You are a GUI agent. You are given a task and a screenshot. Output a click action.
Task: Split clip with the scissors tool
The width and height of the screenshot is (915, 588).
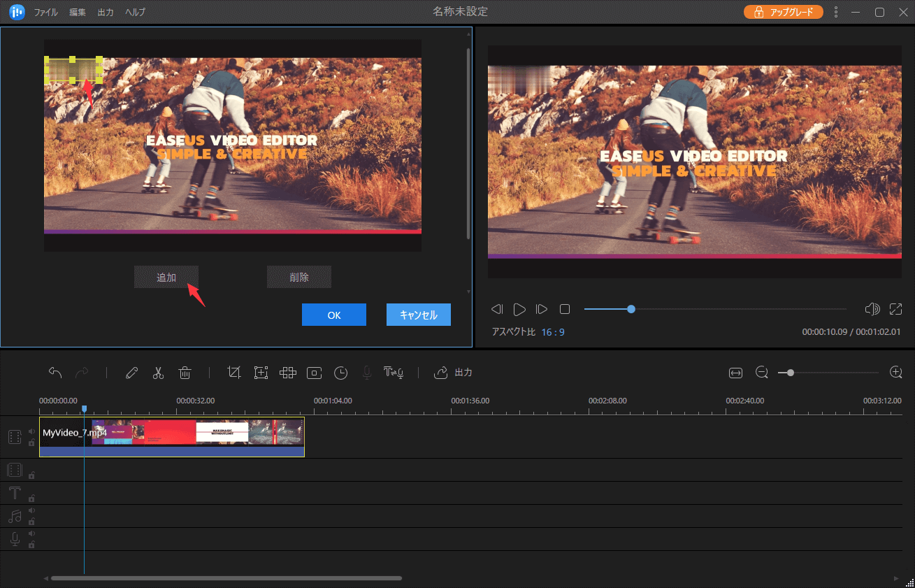tap(158, 373)
